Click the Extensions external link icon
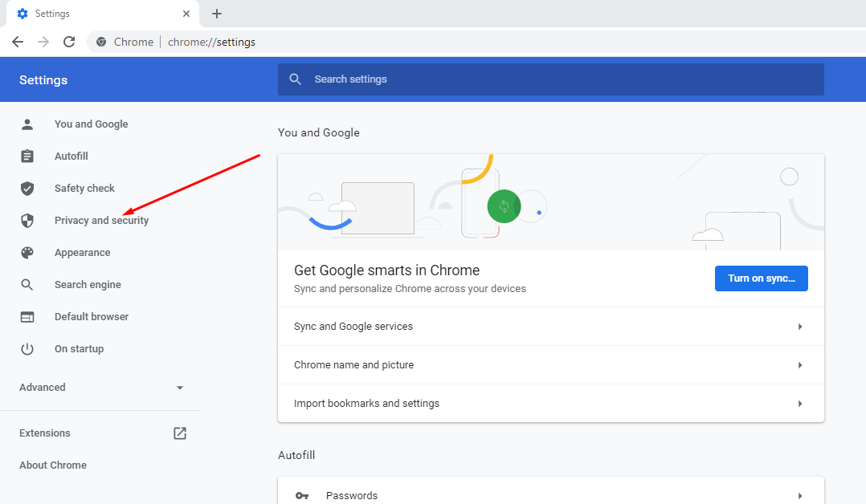Screen dimensions: 866x504 coord(180,433)
